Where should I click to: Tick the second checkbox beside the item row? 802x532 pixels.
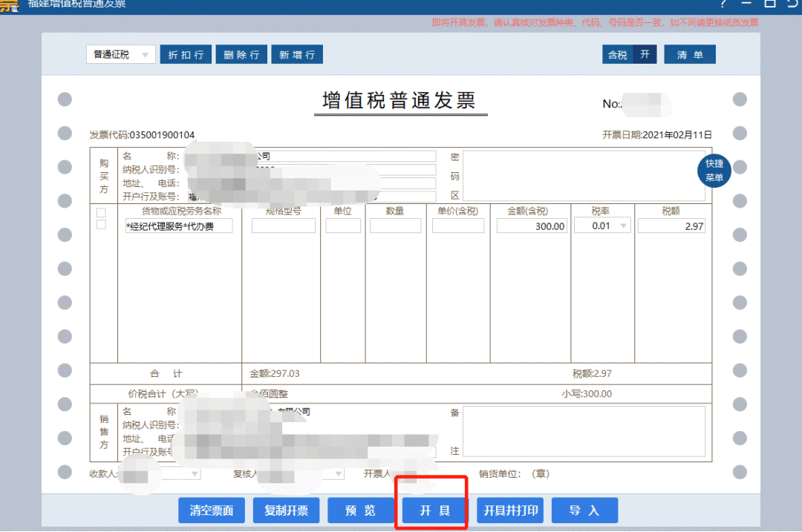click(101, 224)
